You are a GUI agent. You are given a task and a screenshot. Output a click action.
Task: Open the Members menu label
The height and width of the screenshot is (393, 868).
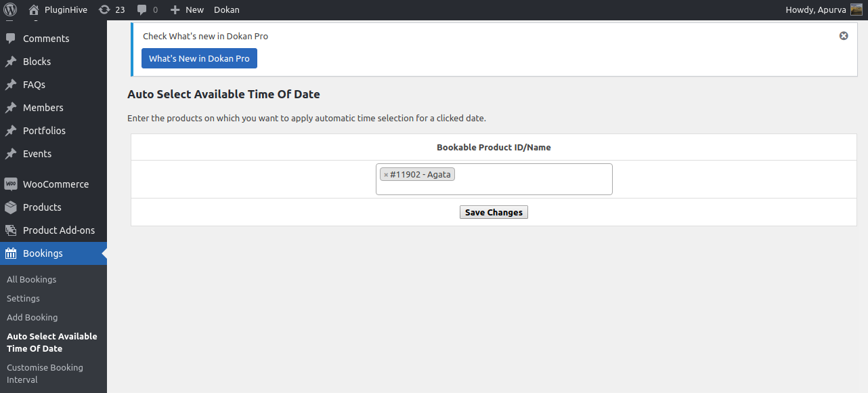click(43, 108)
